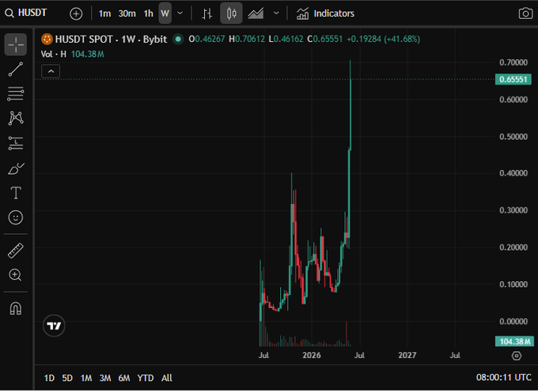Viewport: 538px width, 392px height.
Task: Select the candles chart style
Action: [x=231, y=13]
